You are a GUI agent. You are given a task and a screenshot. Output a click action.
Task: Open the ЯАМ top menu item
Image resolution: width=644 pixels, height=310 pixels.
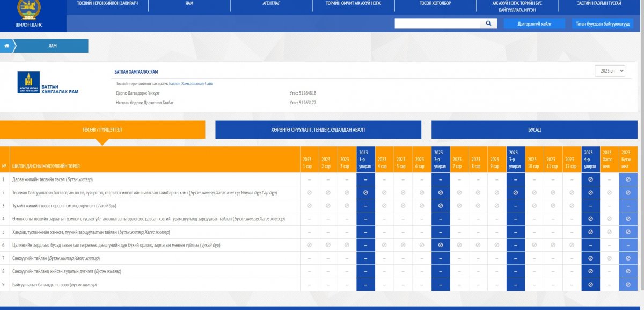(189, 3)
